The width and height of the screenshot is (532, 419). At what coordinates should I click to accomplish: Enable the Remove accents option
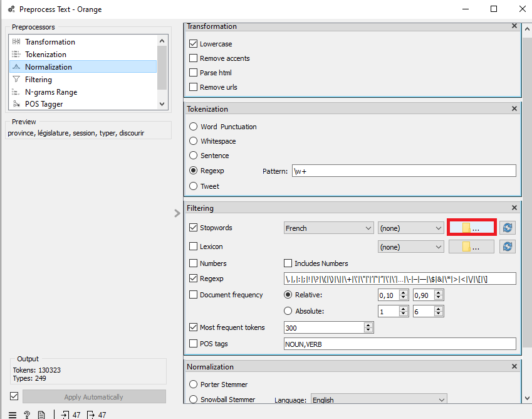pyautogui.click(x=194, y=58)
